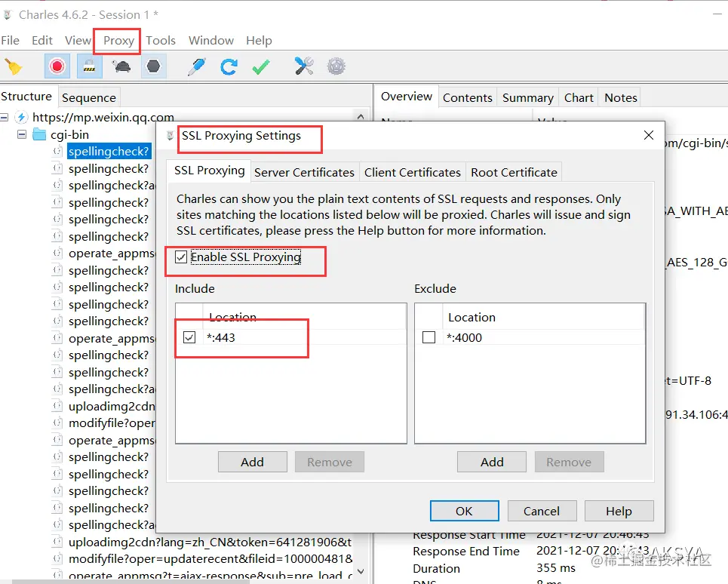This screenshot has width=728, height=584.
Task: Click the Charles app icon in title bar
Action: click(x=8, y=15)
